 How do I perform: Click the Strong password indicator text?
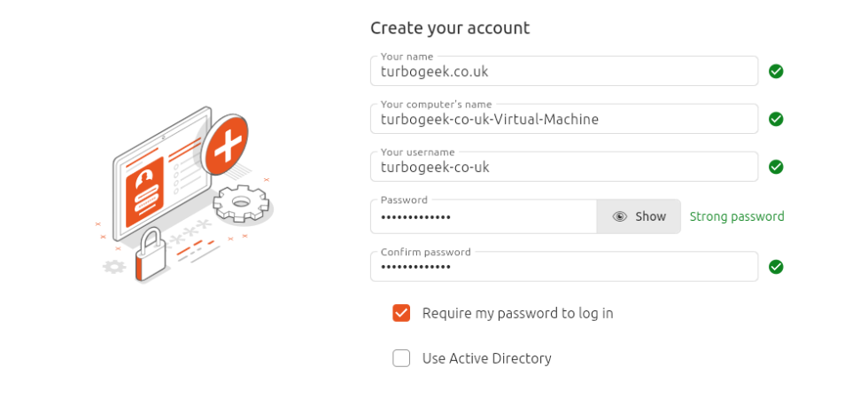(737, 216)
